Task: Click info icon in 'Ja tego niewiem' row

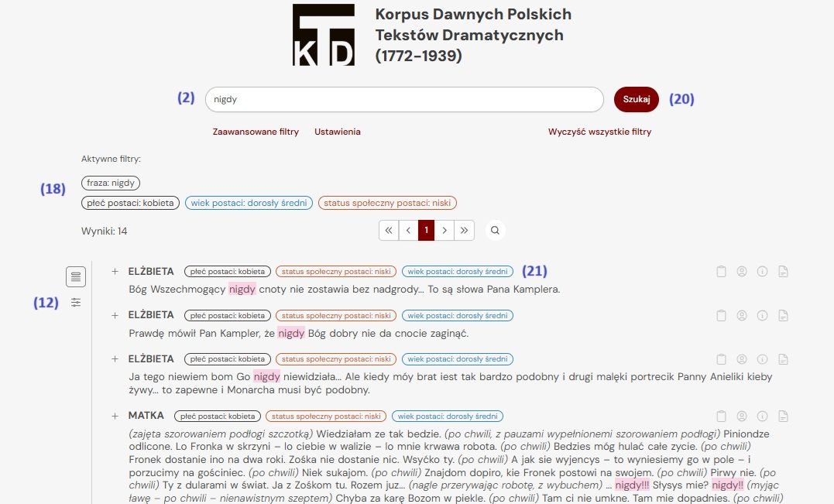Action: point(762,359)
